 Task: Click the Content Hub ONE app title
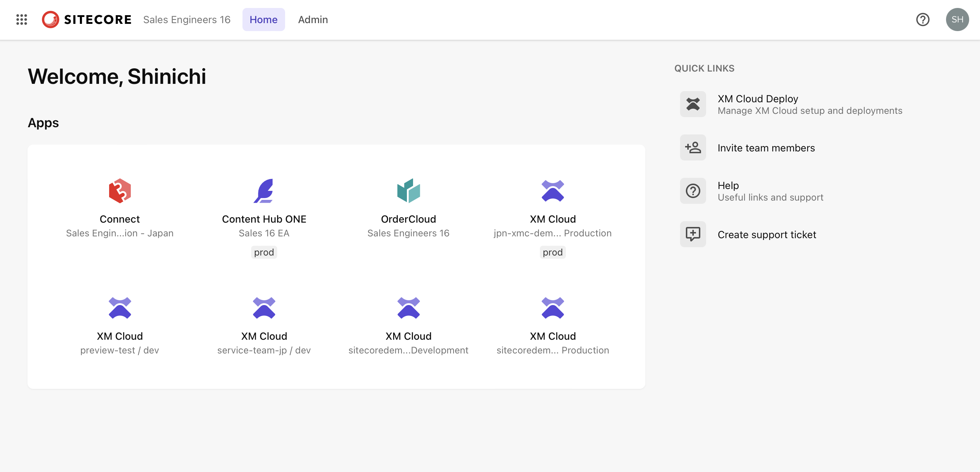point(264,219)
